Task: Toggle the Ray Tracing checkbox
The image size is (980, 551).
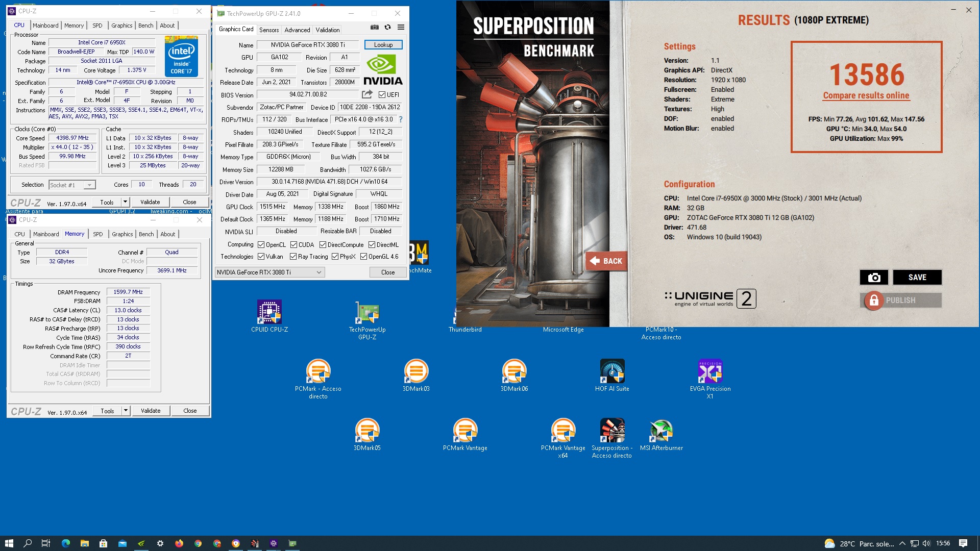Action: click(x=293, y=257)
